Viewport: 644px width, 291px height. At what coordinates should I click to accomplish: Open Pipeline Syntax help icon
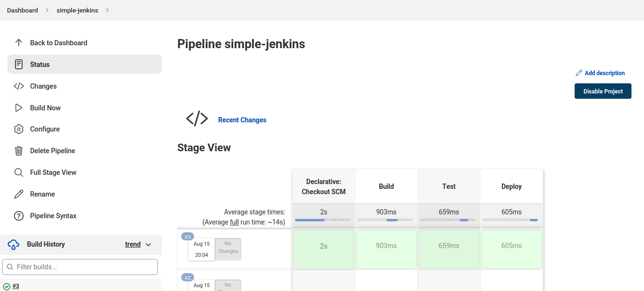point(18,215)
